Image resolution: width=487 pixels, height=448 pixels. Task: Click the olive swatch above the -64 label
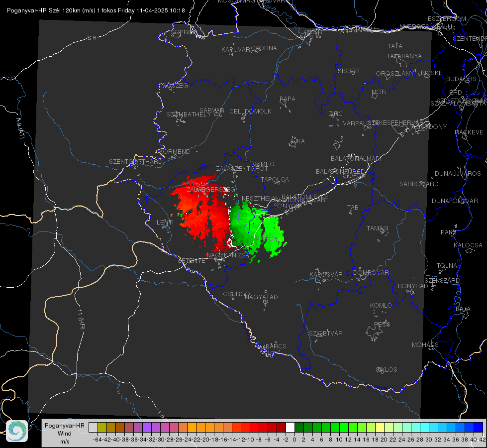pyautogui.click(x=102, y=427)
